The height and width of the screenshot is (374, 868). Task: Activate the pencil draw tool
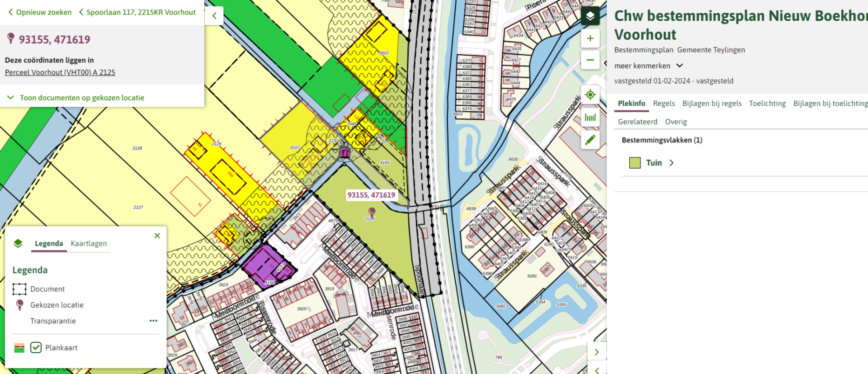coord(590,140)
